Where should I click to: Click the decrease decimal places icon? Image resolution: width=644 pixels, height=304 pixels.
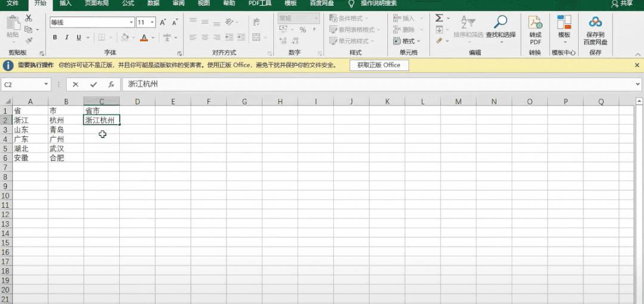(295, 41)
